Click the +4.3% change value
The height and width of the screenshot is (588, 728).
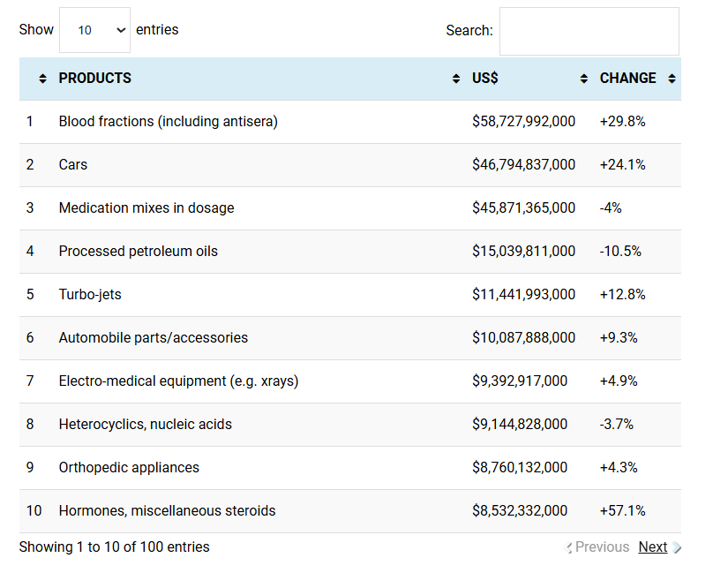coord(619,467)
